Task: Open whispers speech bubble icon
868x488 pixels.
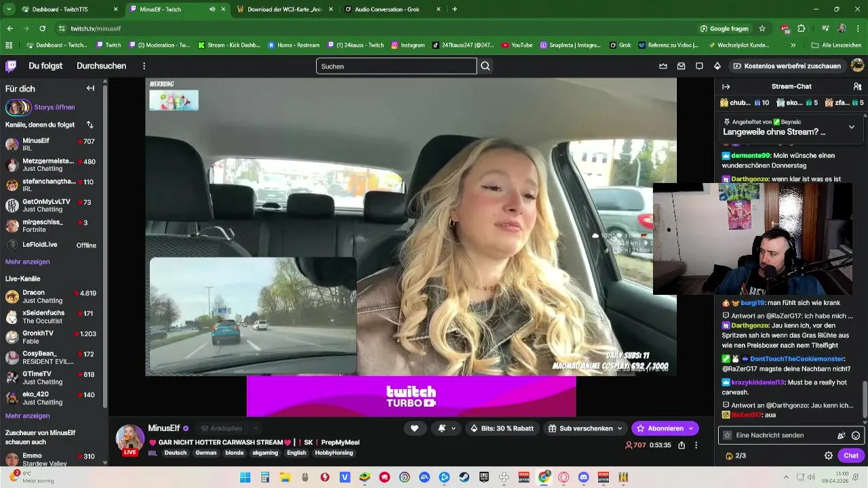Action: (x=699, y=66)
